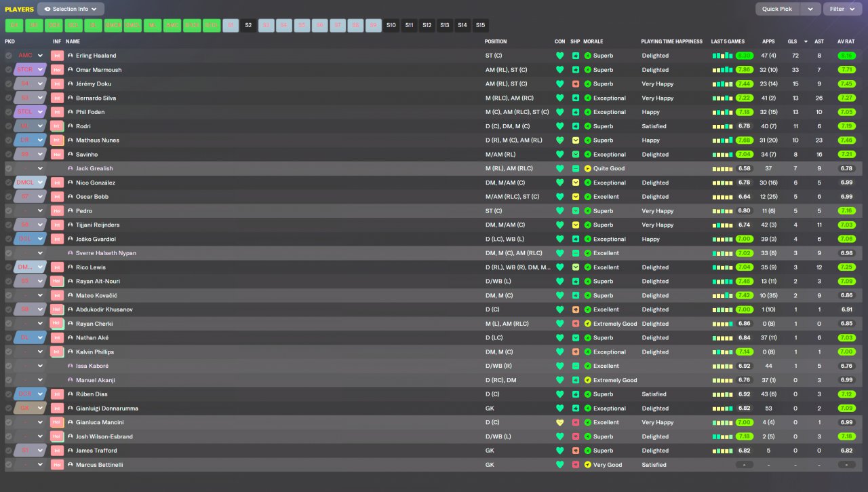Click the morale icon for Jack Grealish

tap(588, 168)
